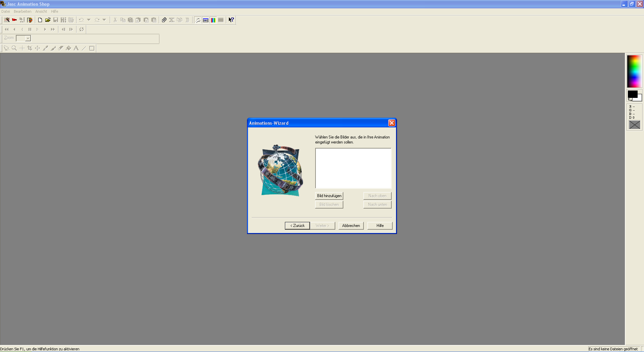Expand the redo history dropdown arrow
This screenshot has height=352, width=644.
click(x=104, y=20)
